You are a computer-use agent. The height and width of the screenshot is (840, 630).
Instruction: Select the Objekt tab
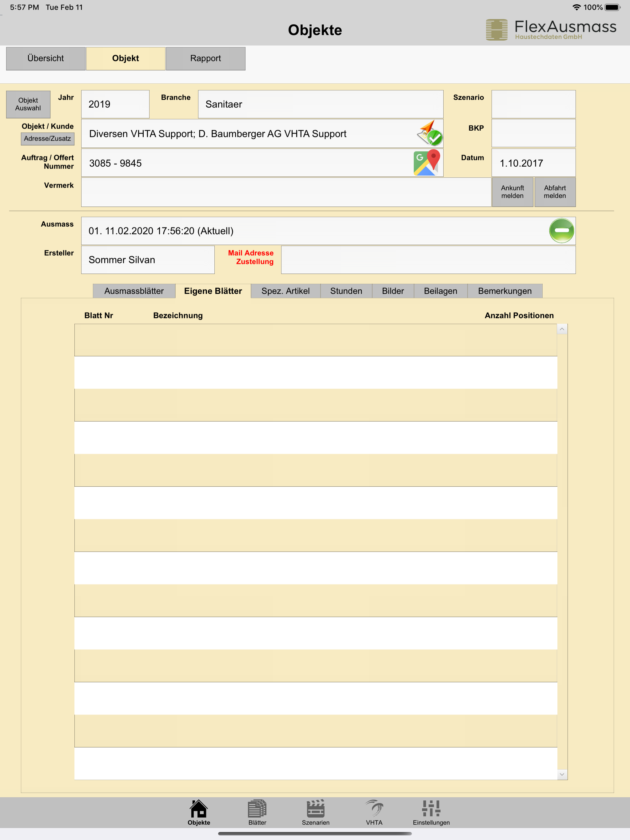(126, 58)
